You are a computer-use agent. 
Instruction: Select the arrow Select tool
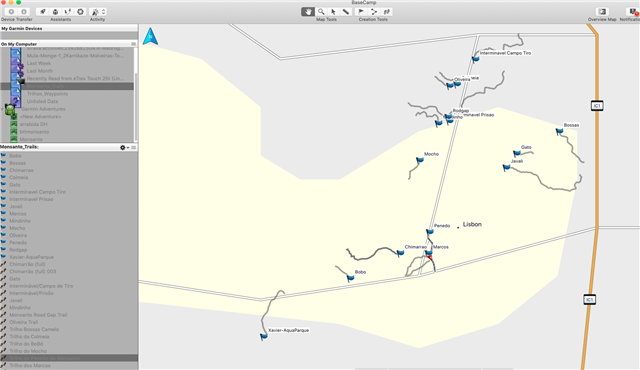click(333, 12)
